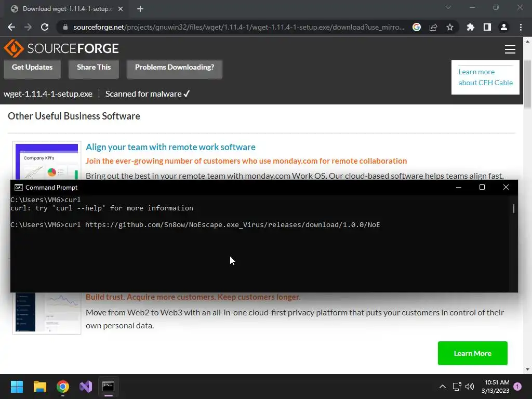Click the Command Prompt scrollbar thumb
The width and height of the screenshot is (532, 399).
tap(514, 208)
